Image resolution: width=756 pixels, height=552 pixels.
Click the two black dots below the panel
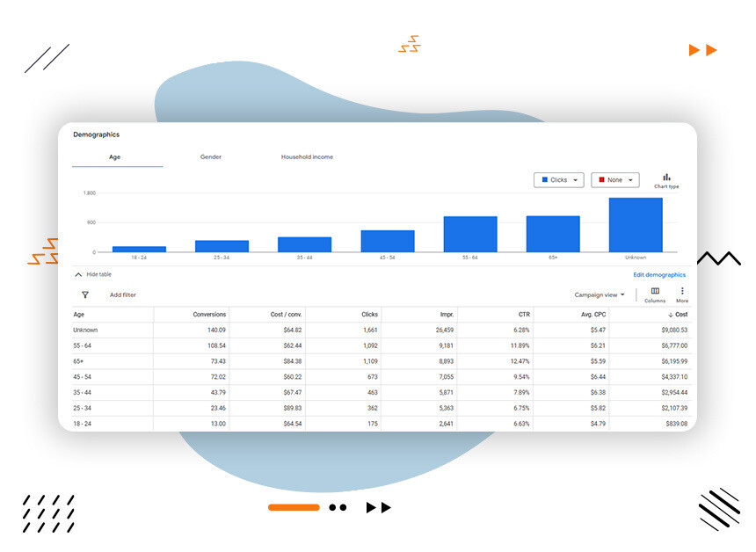click(x=338, y=507)
